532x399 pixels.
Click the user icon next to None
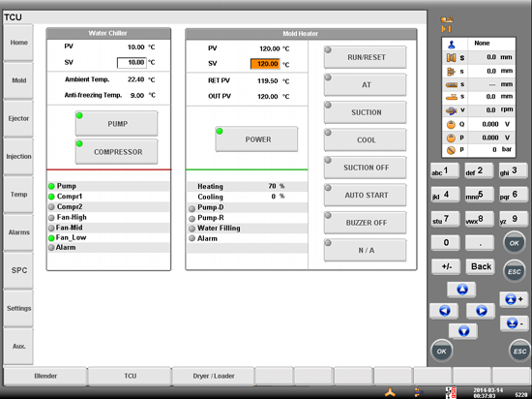[x=452, y=44]
